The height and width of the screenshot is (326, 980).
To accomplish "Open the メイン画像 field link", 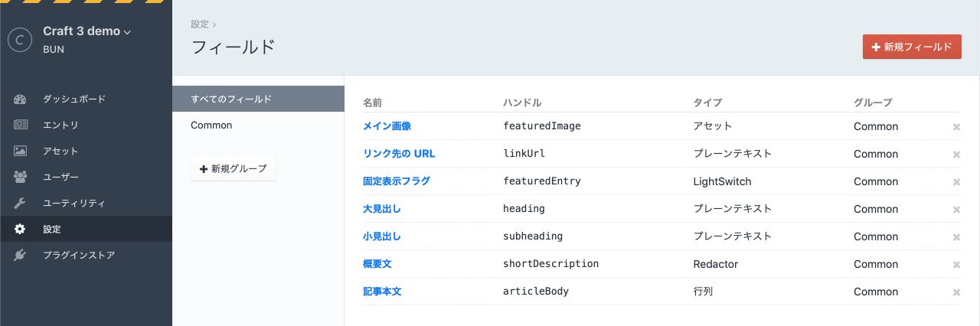I will pyautogui.click(x=387, y=126).
